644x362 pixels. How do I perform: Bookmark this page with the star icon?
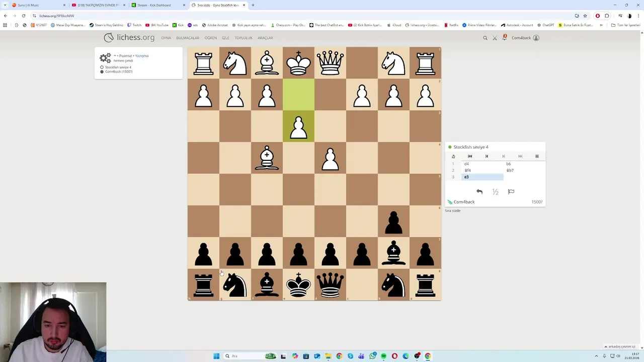point(585,16)
